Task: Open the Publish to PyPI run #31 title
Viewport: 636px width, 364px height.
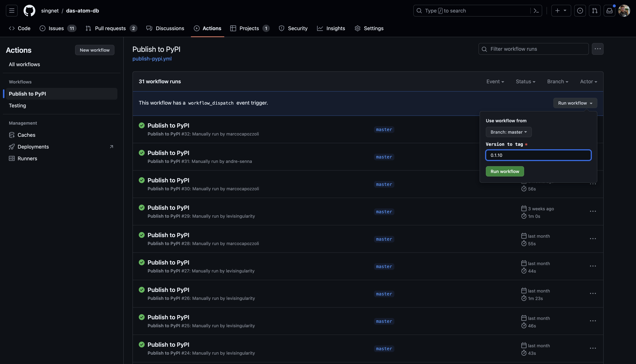Action: tap(168, 153)
